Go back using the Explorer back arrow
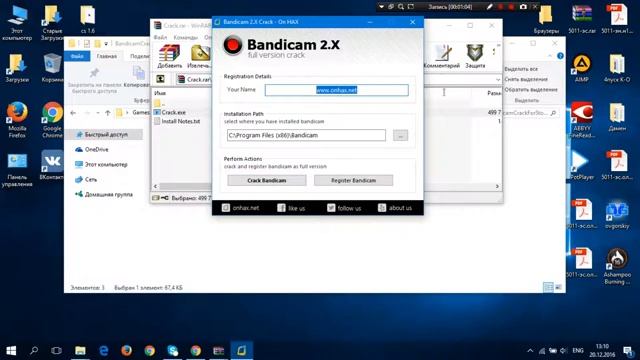640x360 pixels. point(73,113)
